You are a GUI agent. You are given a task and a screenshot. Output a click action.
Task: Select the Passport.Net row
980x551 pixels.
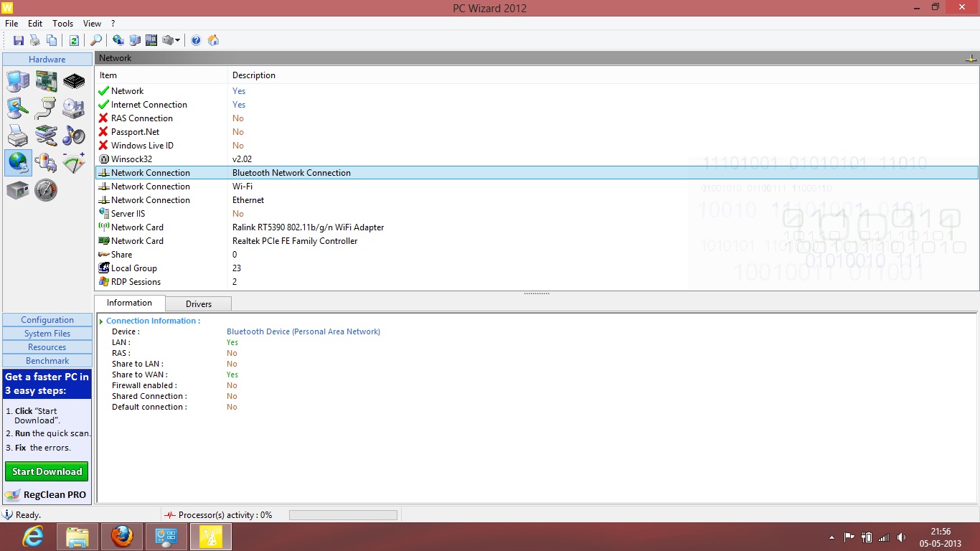(x=537, y=132)
